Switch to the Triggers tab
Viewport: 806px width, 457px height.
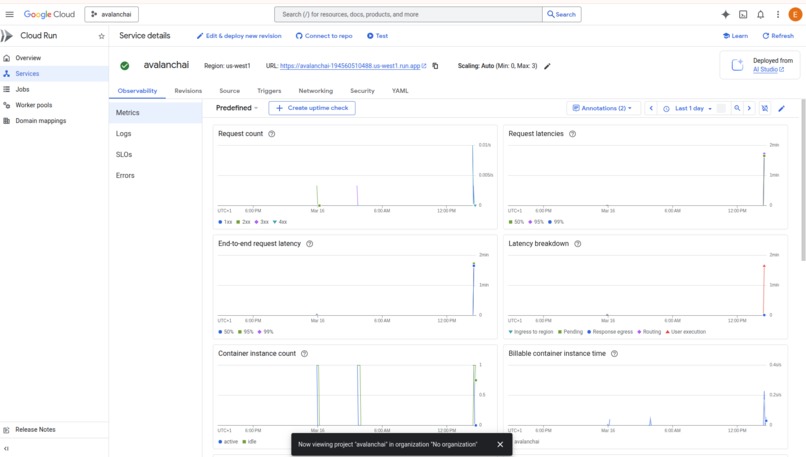[269, 91]
